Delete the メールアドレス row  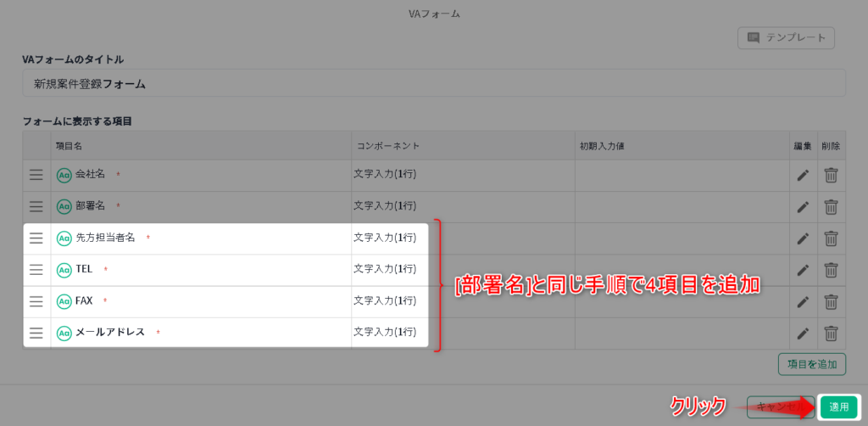click(x=831, y=334)
